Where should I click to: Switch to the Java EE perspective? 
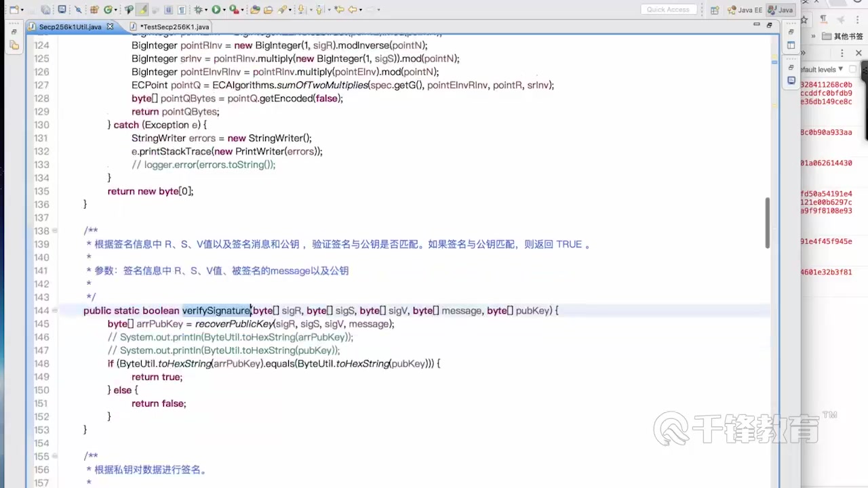(745, 10)
